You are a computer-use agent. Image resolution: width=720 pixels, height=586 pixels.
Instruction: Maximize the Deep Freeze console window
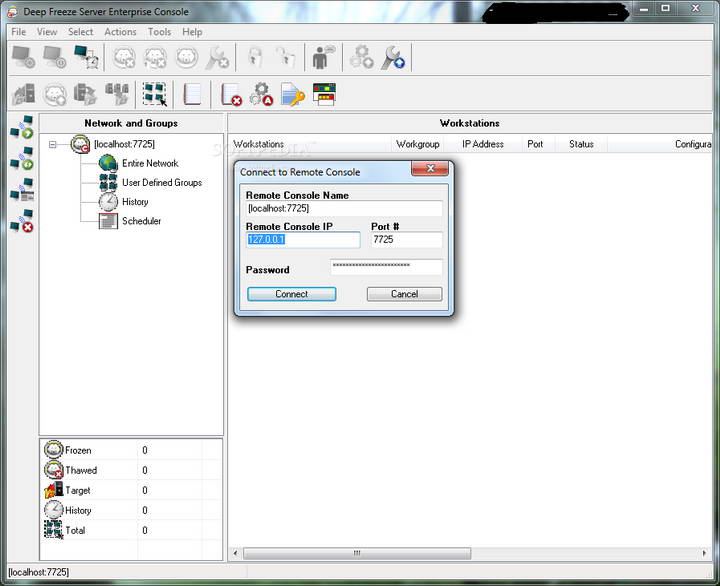665,9
